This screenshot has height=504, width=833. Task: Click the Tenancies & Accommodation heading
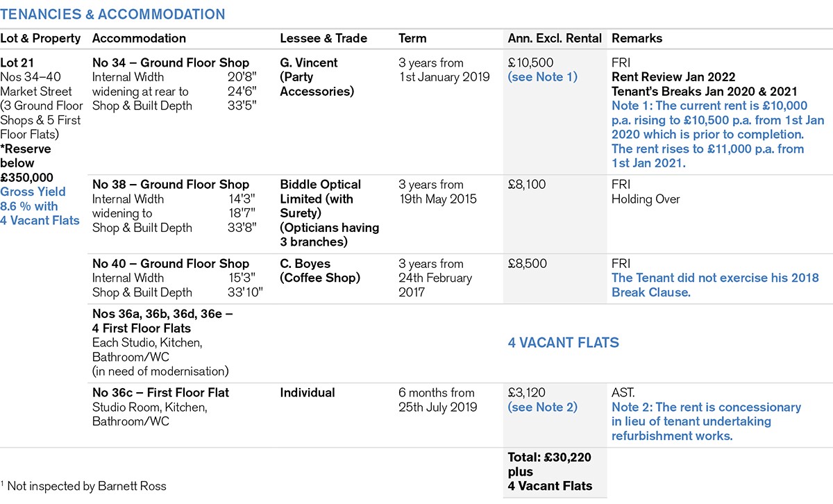pyautogui.click(x=112, y=14)
